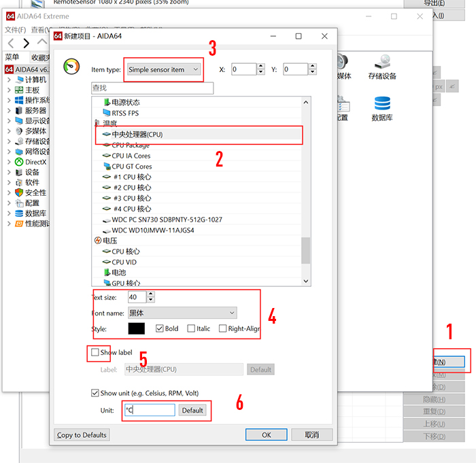The width and height of the screenshot is (476, 463).
Task: Select the 主板 motherboard item in tree
Action: point(31,90)
